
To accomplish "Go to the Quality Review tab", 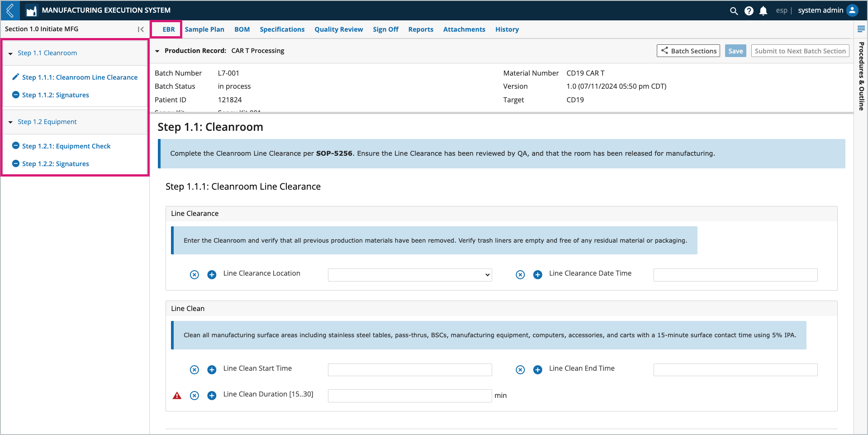I will click(x=339, y=29).
